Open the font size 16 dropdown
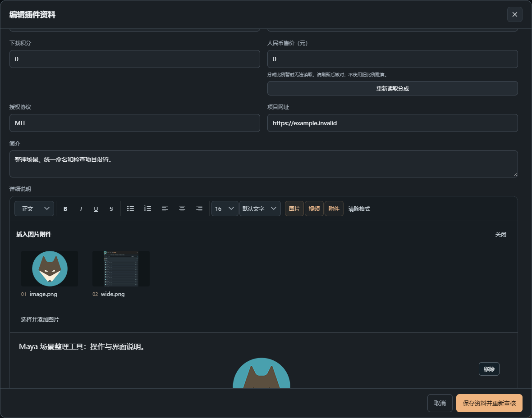Viewport: 532px width, 418px height. tap(225, 209)
